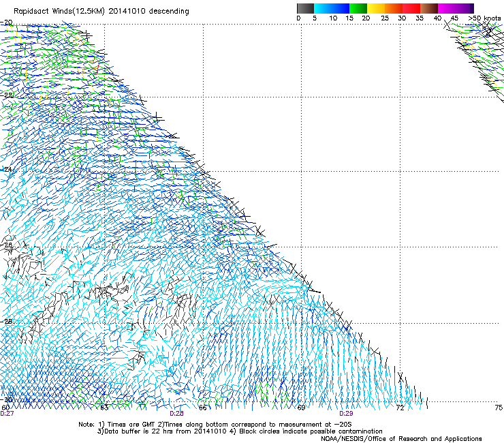Viewport: 504px width, 443px height.
Task: Click the green 15-20 knots legend segment
Action: click(358, 8)
